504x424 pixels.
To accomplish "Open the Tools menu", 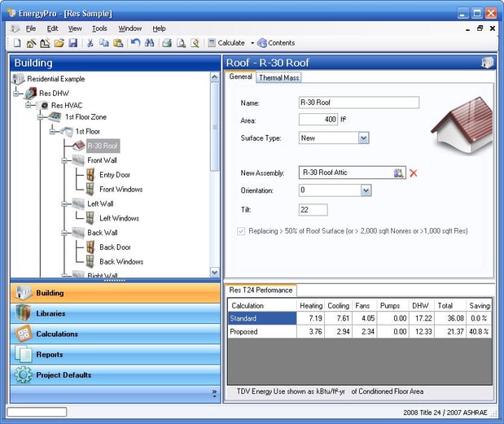I will [99, 28].
